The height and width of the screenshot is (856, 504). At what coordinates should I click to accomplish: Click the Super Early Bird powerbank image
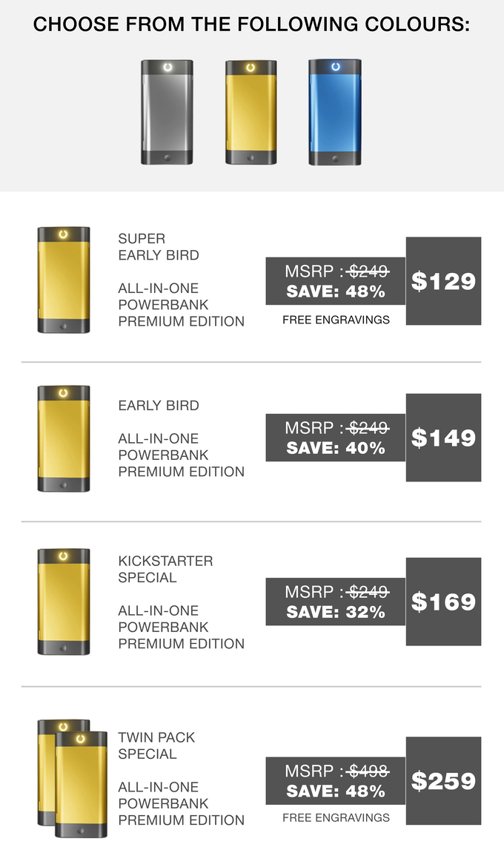[64, 280]
